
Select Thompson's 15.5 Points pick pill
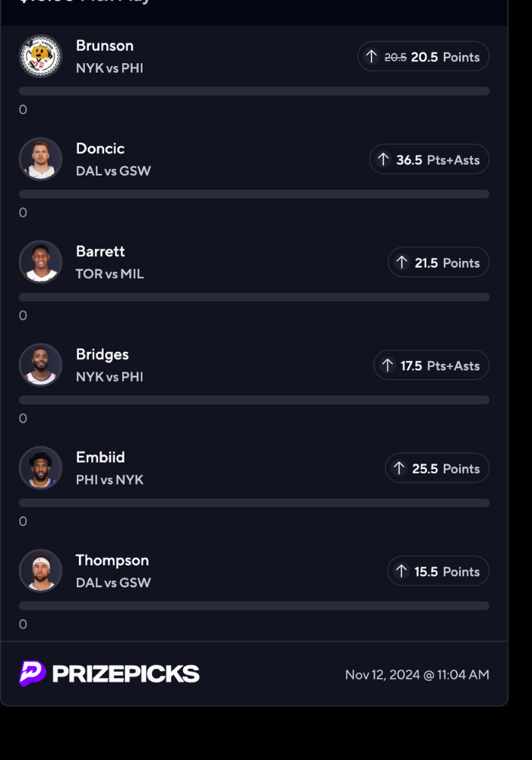[439, 572]
